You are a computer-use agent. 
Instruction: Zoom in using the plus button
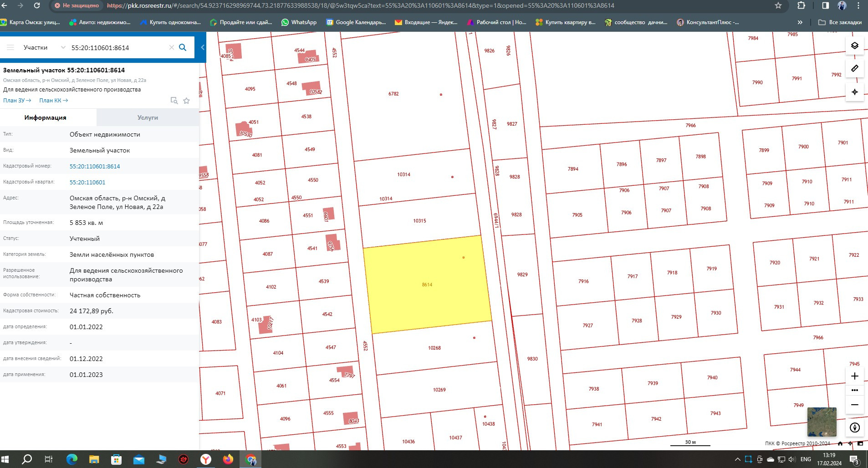(x=854, y=376)
